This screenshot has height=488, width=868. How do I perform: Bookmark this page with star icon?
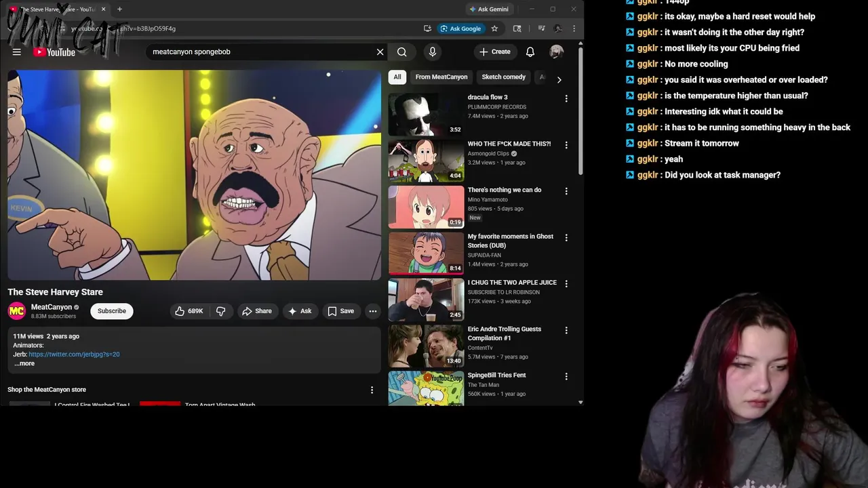point(494,28)
